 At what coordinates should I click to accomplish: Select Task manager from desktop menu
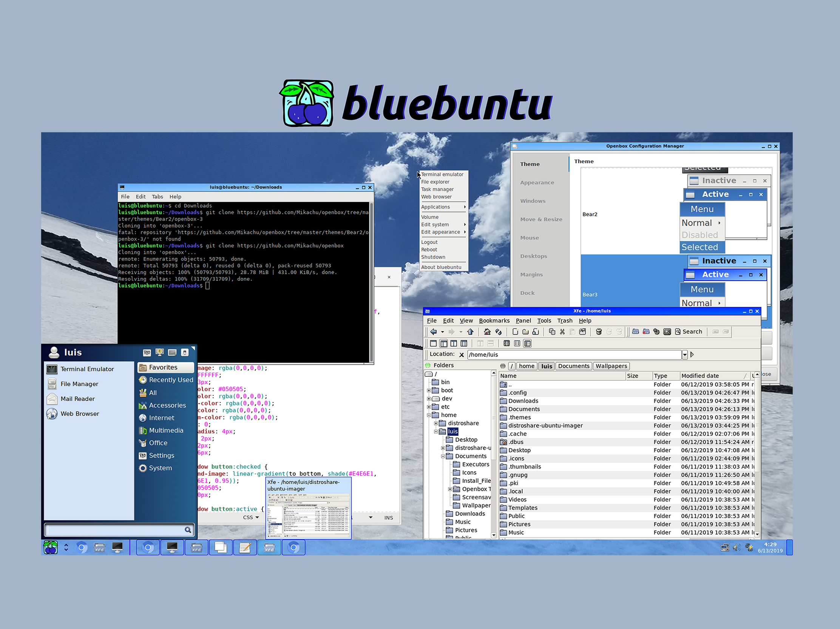(437, 190)
